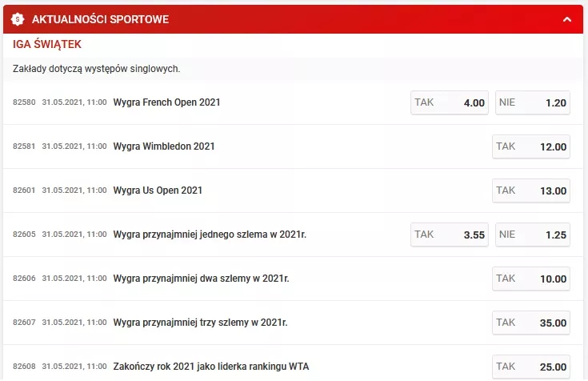Click event number 82606
The height and width of the screenshot is (381, 588).
point(24,279)
